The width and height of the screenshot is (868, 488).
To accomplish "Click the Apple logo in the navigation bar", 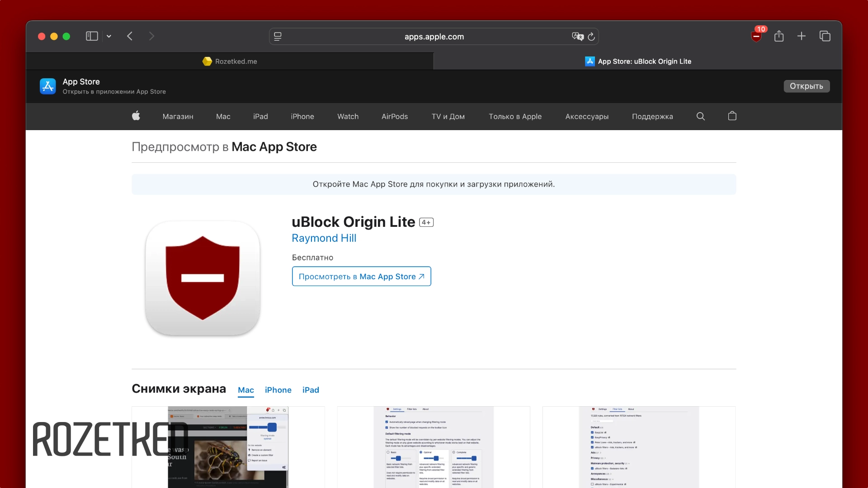I will point(136,116).
